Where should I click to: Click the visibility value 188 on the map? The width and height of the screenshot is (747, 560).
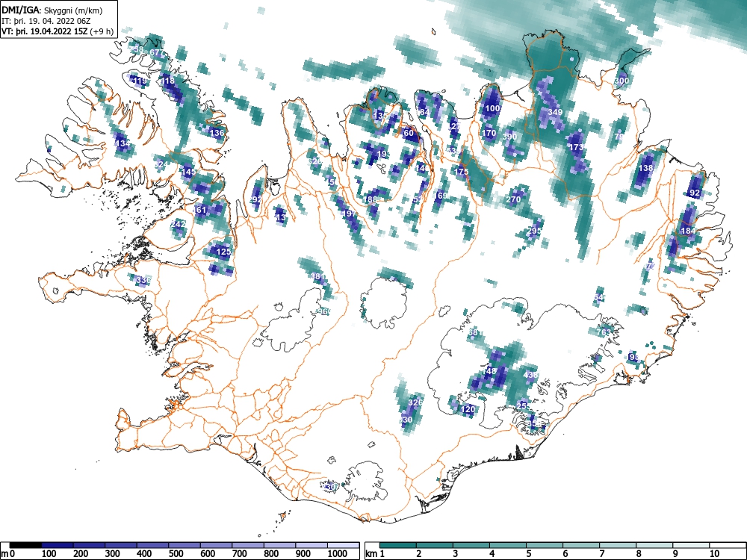point(371,200)
